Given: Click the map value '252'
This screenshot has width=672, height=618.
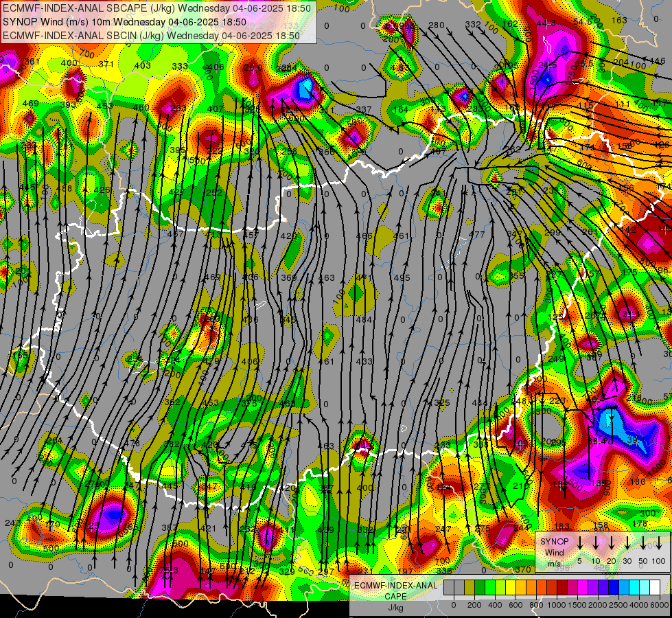Looking at the screenshot, I should pyautogui.click(x=214, y=192).
